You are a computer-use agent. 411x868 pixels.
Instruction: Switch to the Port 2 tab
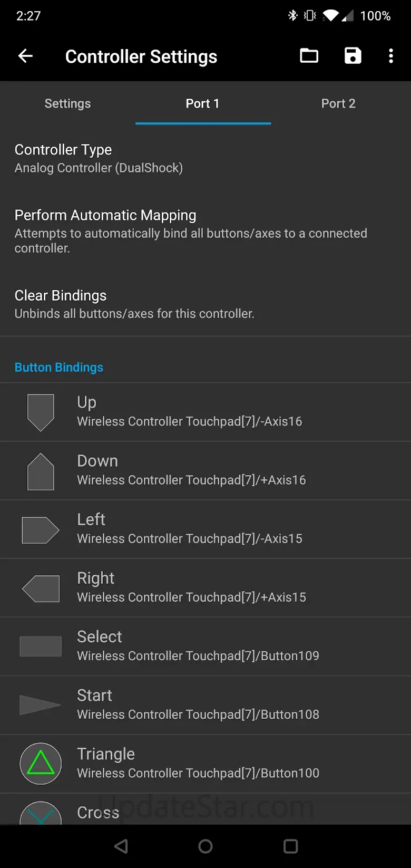(338, 103)
